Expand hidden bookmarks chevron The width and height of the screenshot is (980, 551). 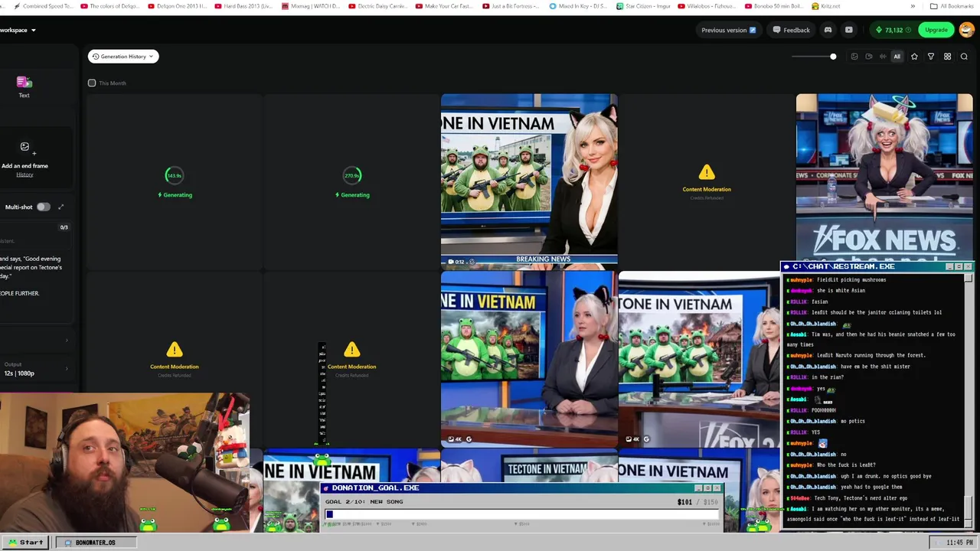click(x=912, y=6)
